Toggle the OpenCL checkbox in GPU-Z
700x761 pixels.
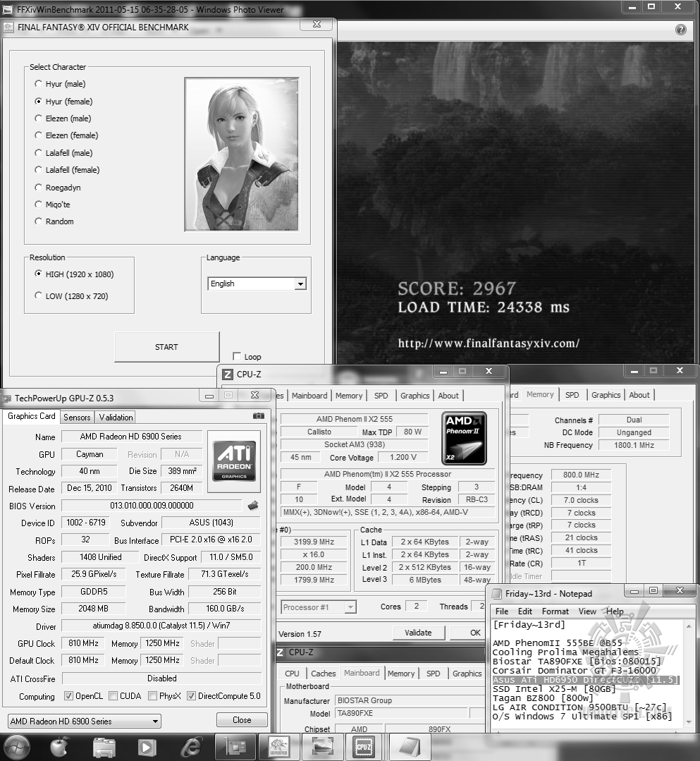click(69, 696)
